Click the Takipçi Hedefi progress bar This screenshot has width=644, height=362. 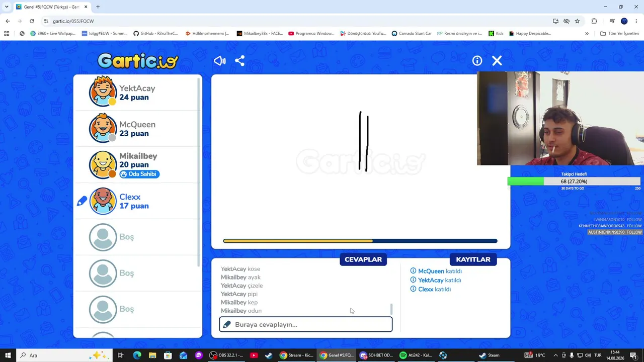(x=574, y=182)
